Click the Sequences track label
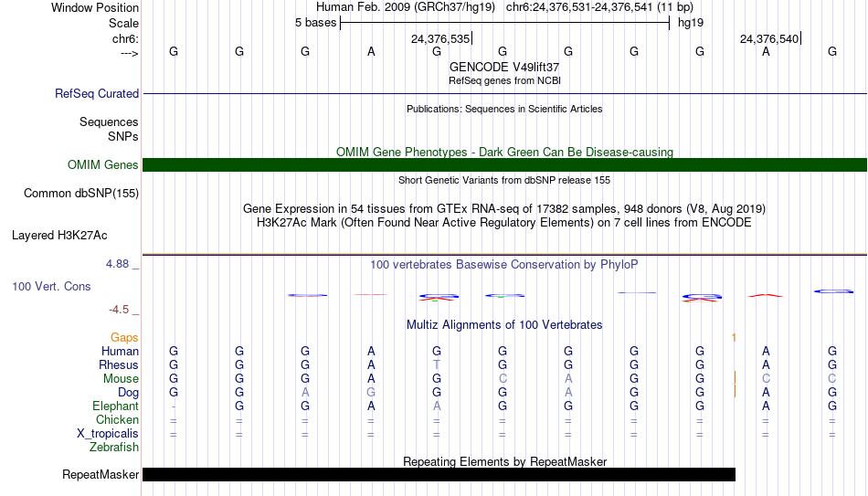 coord(109,121)
